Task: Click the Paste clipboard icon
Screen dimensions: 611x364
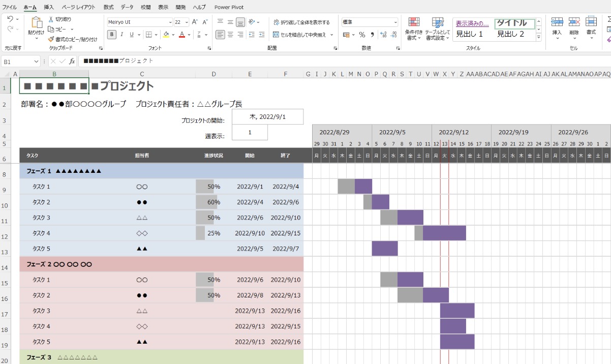Action: pos(37,22)
